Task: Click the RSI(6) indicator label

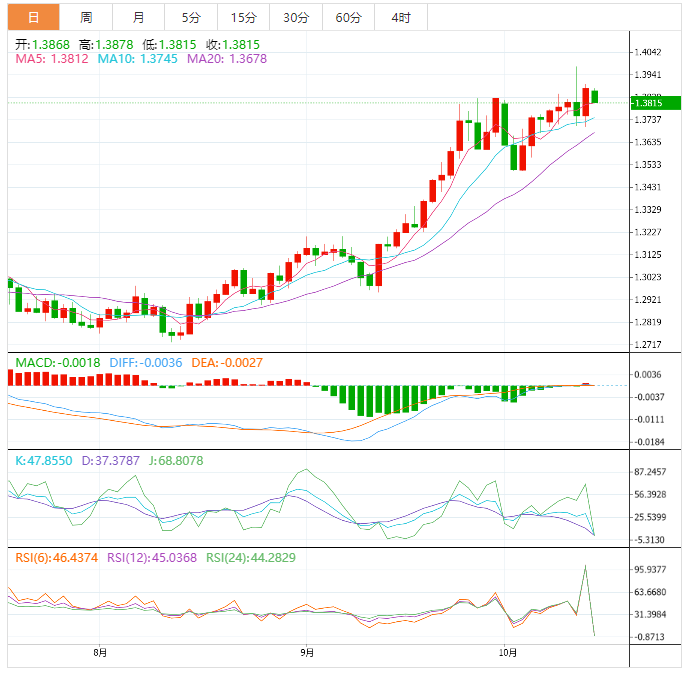Action: tap(57, 557)
